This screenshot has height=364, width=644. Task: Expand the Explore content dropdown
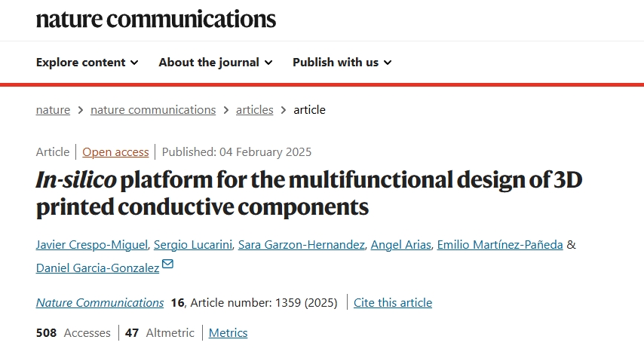[87, 63]
